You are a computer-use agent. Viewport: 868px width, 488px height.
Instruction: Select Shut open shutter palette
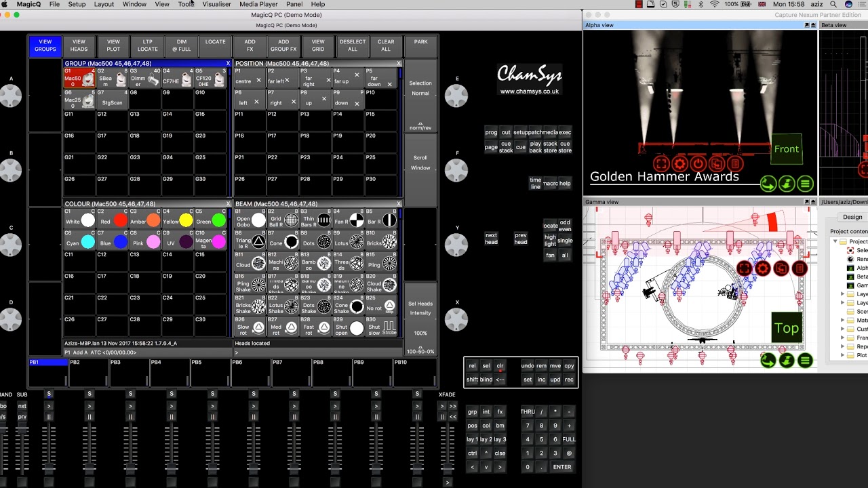point(349,328)
